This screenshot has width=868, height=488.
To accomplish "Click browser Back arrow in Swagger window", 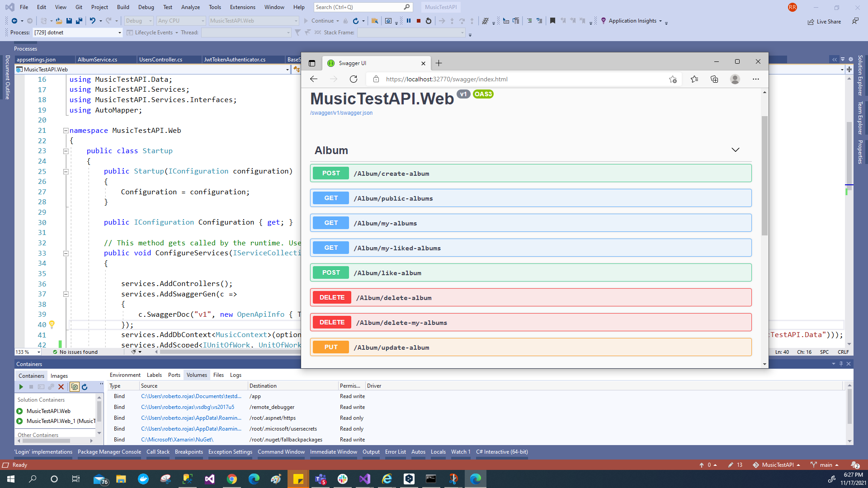I will pyautogui.click(x=314, y=79).
